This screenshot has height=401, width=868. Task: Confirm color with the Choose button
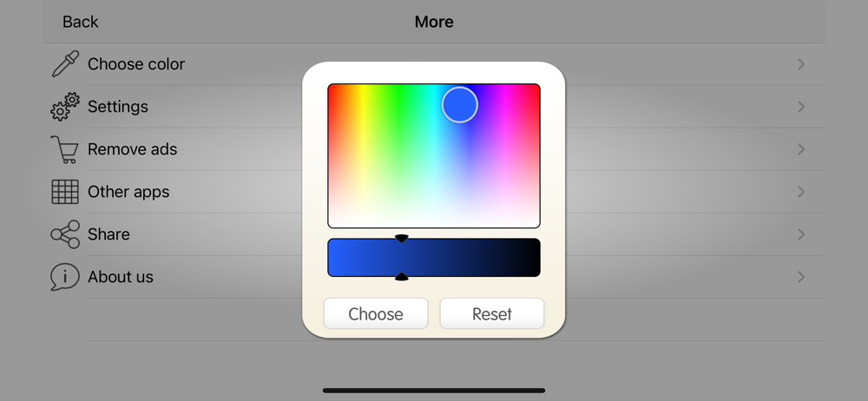(x=376, y=313)
